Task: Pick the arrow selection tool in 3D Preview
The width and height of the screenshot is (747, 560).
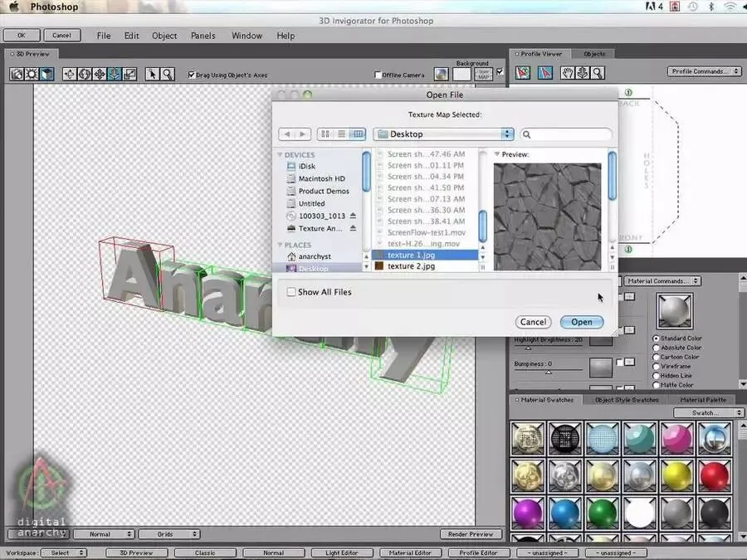Action: [x=152, y=74]
